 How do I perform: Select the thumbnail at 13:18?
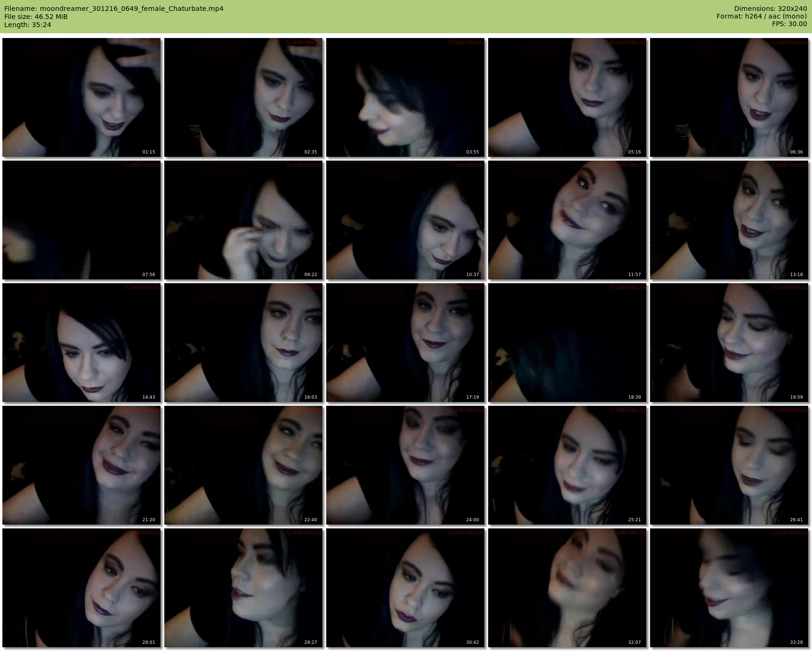(x=729, y=220)
